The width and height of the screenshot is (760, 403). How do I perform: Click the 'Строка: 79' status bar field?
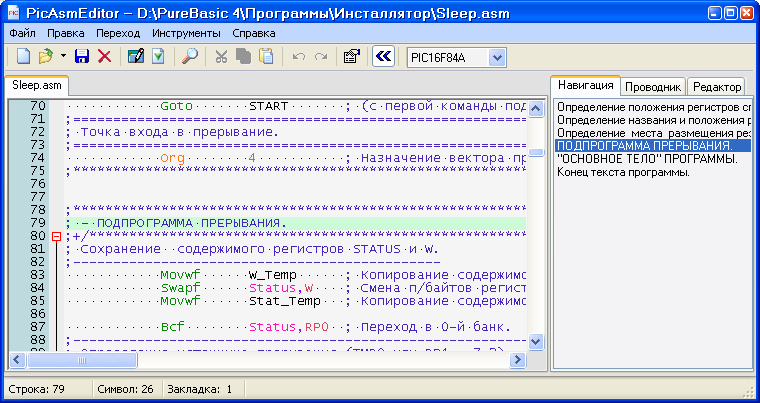coord(48,389)
